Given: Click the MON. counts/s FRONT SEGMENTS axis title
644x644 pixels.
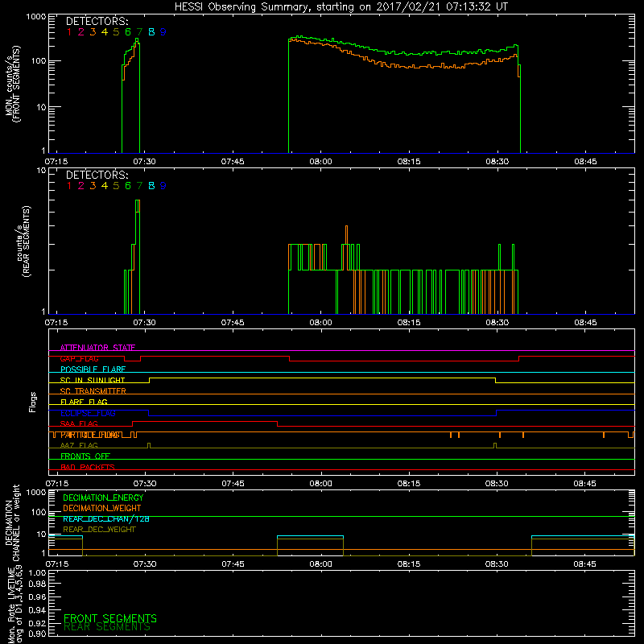Looking at the screenshot, I should (x=13, y=85).
